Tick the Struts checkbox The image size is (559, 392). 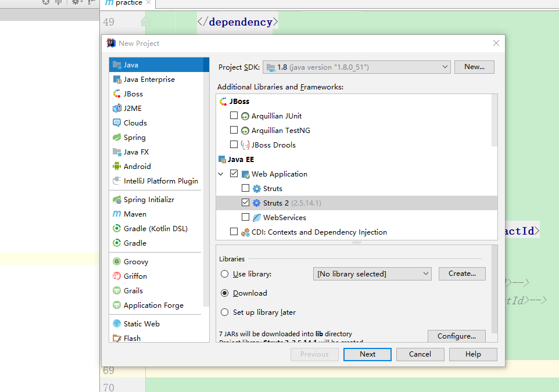tap(245, 188)
